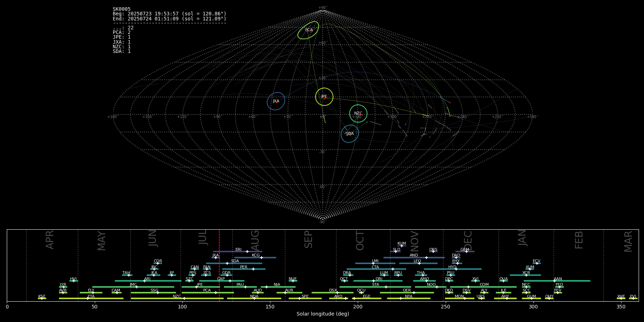
Task: Click the AND shower label in timeline
Action: pyautogui.click(x=414, y=255)
